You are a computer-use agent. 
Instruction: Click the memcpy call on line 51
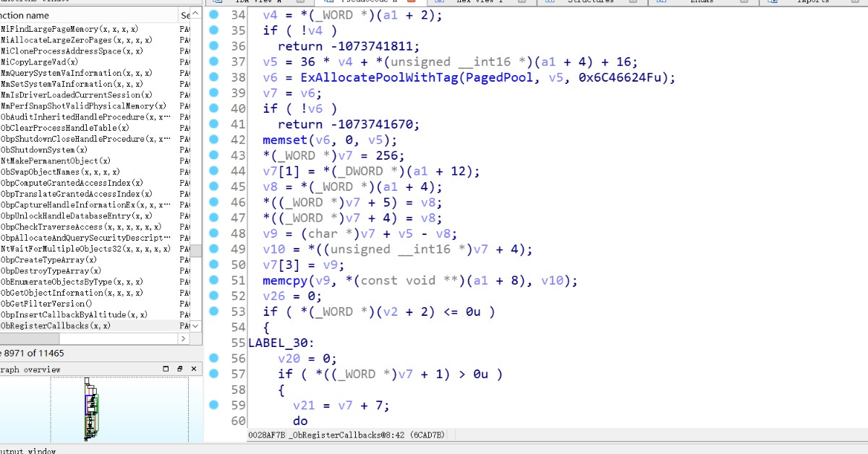[x=286, y=280]
